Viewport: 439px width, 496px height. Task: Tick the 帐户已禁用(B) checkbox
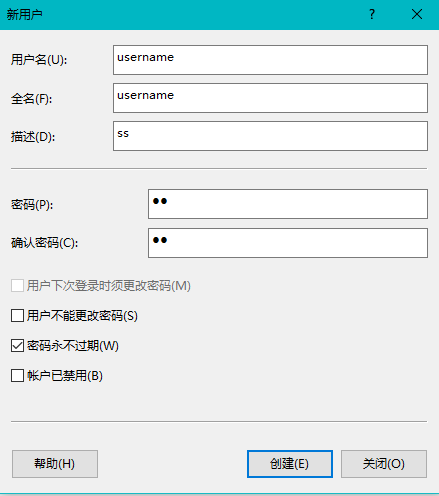pos(17,376)
